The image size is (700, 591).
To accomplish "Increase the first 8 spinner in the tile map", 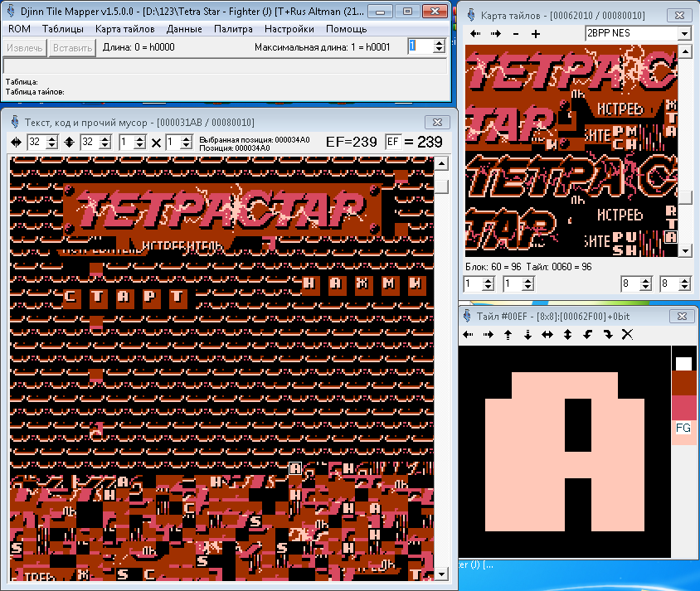I will coord(645,280).
